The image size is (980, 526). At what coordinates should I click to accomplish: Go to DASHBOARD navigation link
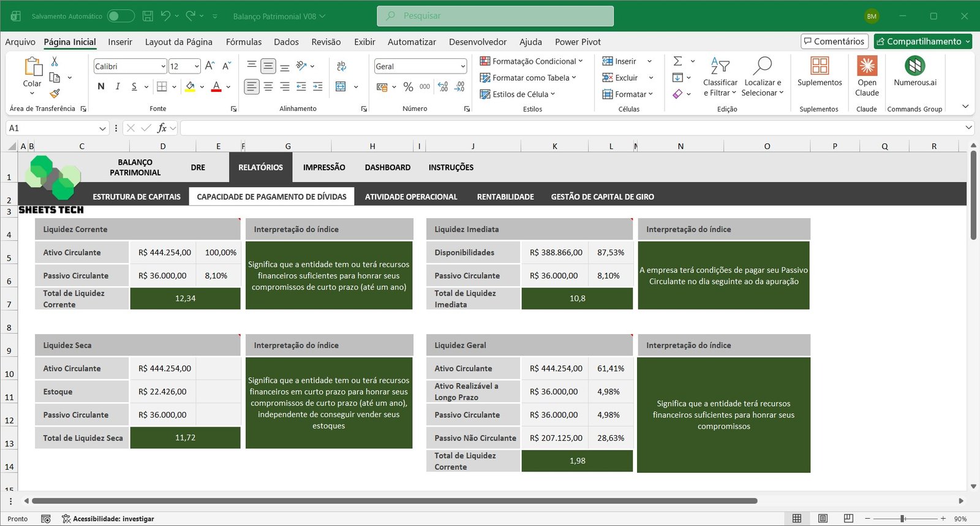[x=387, y=167]
